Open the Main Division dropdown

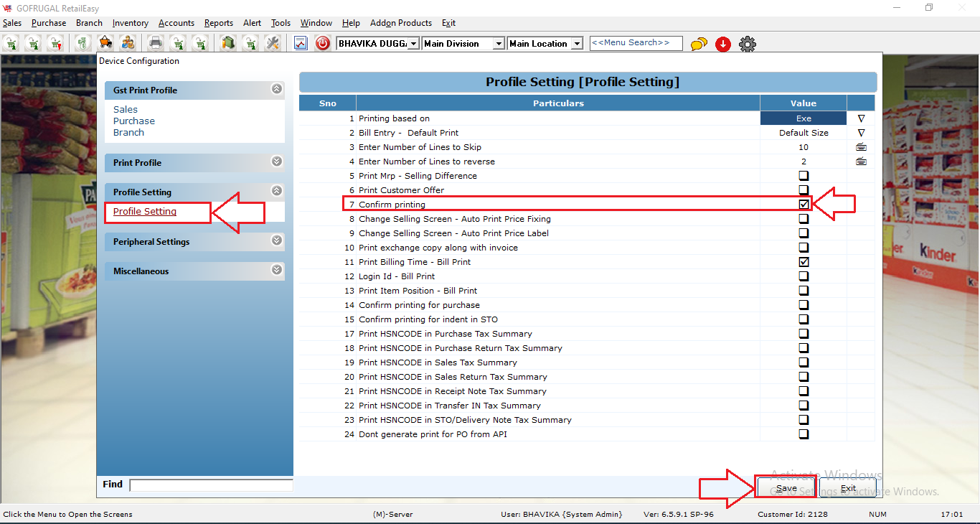click(x=499, y=44)
